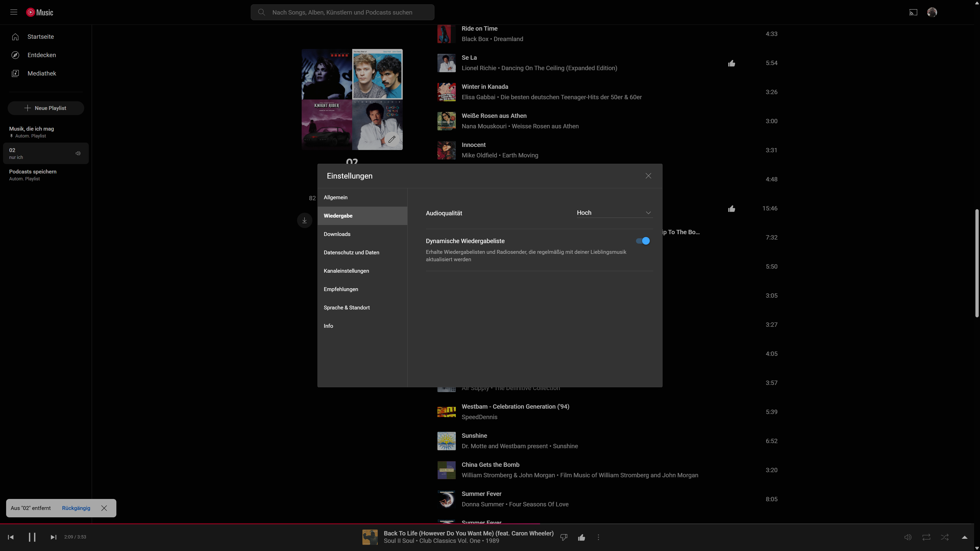The height and width of the screenshot is (551, 980).
Task: Open the hamburger guide menu
Action: pyautogui.click(x=14, y=12)
